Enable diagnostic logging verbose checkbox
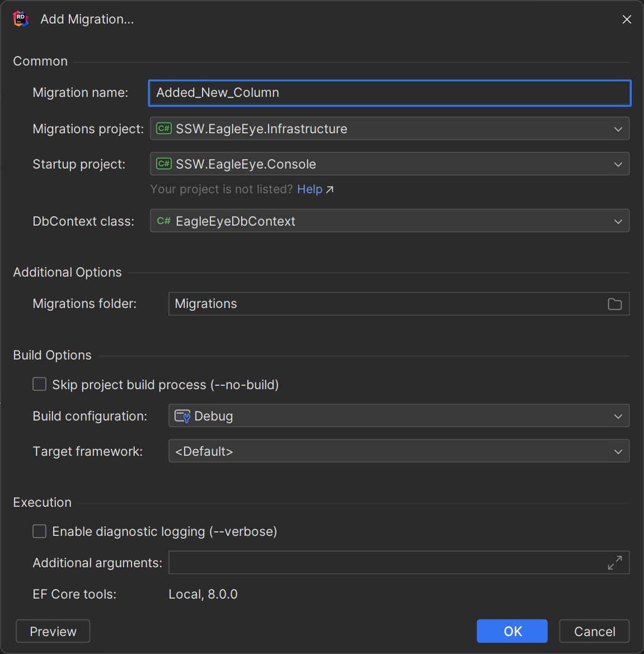644x654 pixels. coord(40,531)
